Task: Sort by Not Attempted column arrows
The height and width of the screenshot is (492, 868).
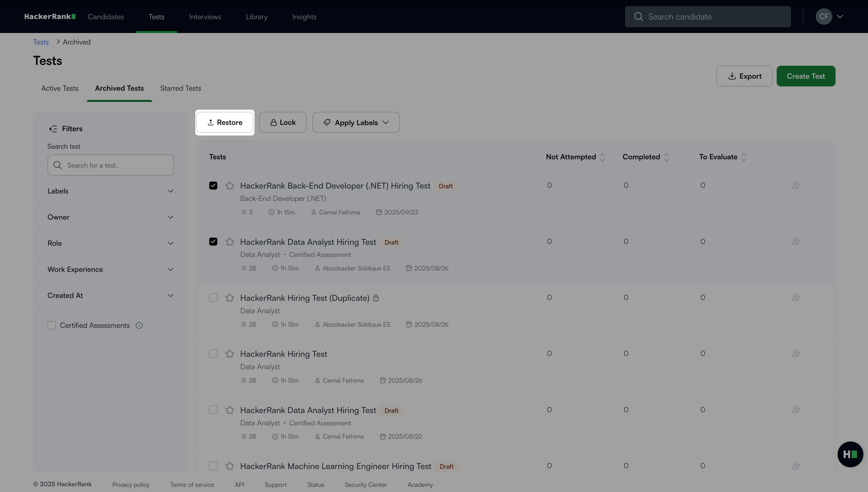Action: tap(602, 157)
